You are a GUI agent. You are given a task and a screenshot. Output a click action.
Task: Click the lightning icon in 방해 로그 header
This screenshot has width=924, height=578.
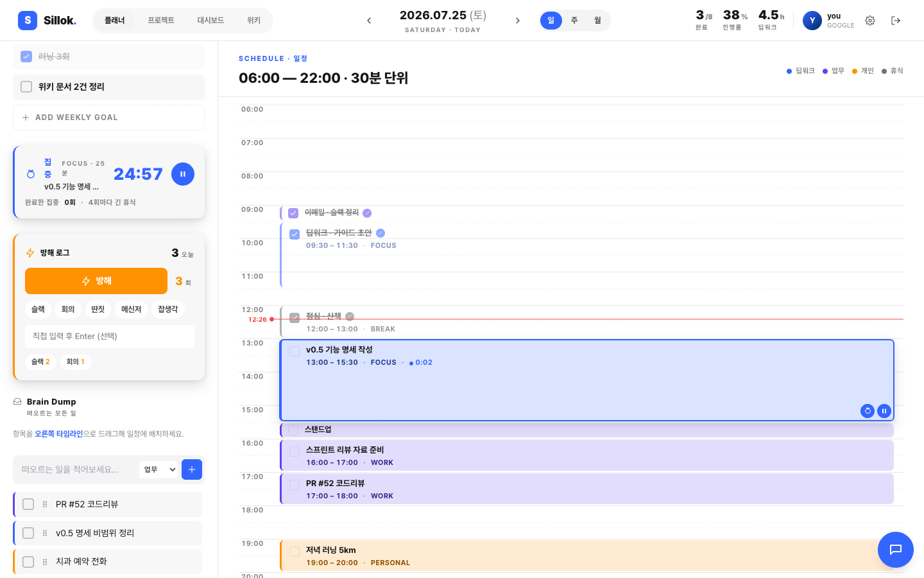30,253
